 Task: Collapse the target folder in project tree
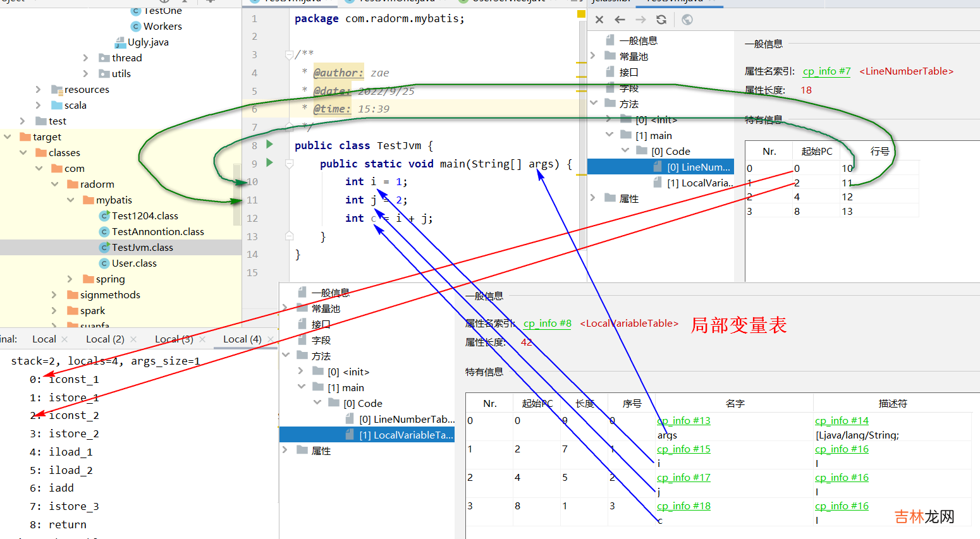(x=8, y=136)
